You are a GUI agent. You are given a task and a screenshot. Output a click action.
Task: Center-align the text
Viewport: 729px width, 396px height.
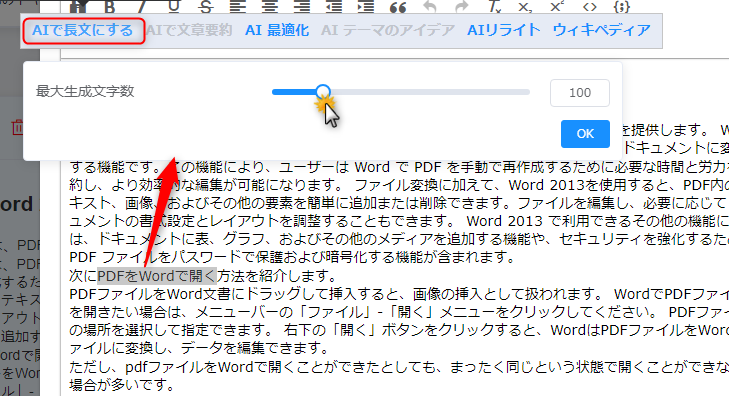(270, 7)
